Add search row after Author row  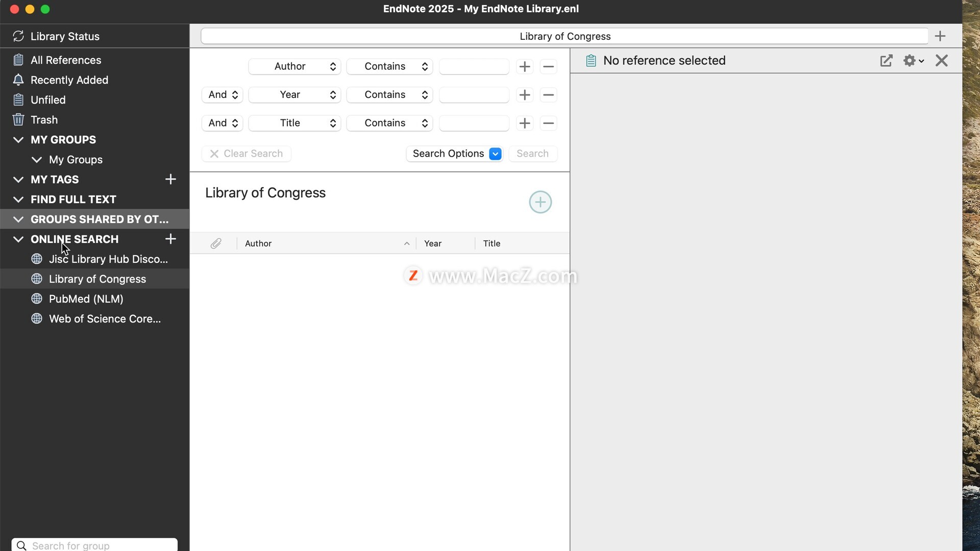525,66
